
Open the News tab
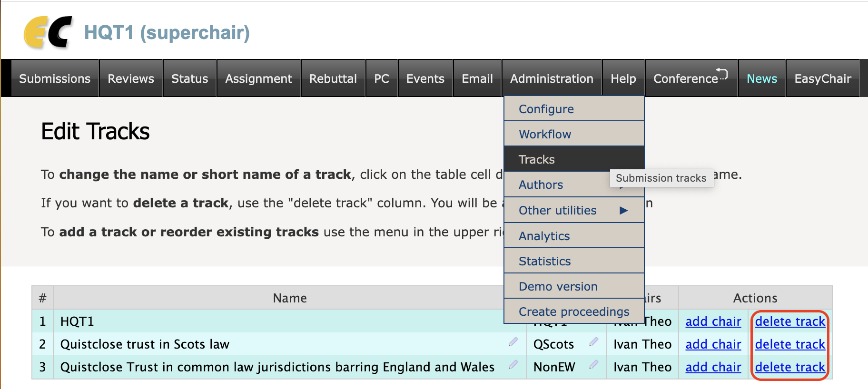(762, 78)
